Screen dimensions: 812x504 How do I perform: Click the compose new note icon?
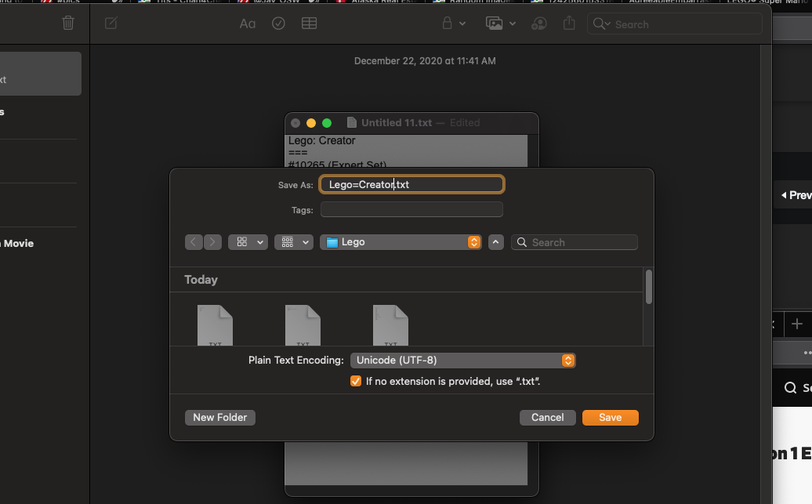click(111, 24)
